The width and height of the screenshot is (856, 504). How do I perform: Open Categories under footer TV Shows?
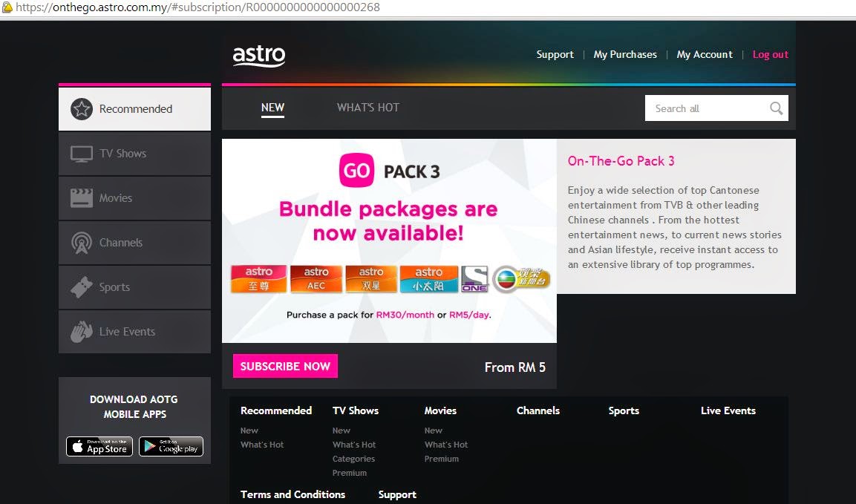pos(353,459)
